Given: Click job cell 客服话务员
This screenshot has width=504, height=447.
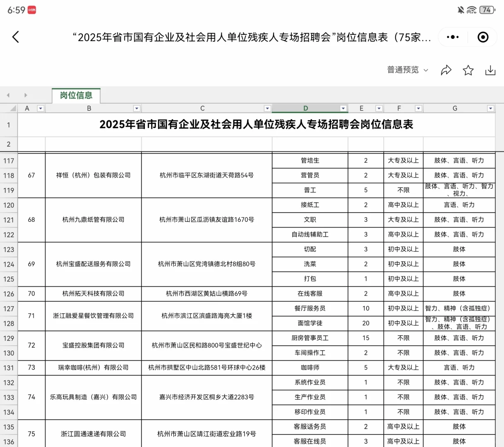Looking at the screenshot, I should click(310, 427).
